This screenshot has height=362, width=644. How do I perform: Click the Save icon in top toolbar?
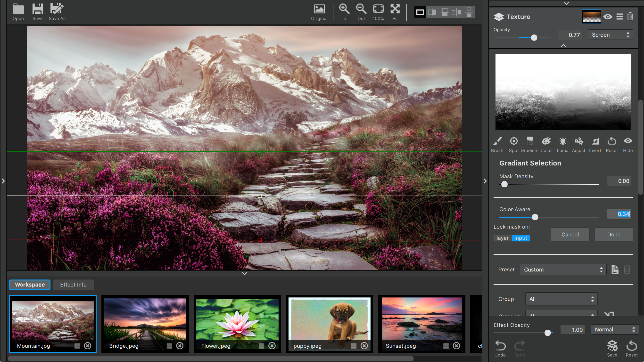click(x=38, y=12)
